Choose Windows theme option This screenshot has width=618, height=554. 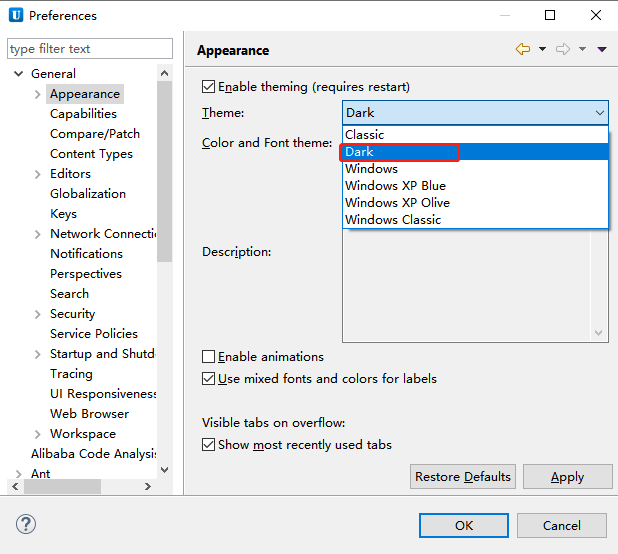click(x=475, y=169)
